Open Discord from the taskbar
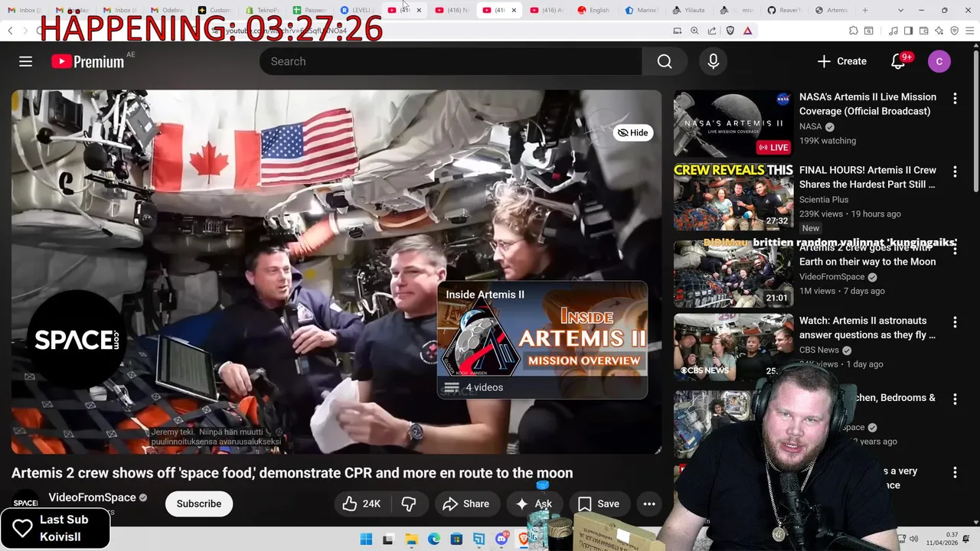 (x=502, y=539)
